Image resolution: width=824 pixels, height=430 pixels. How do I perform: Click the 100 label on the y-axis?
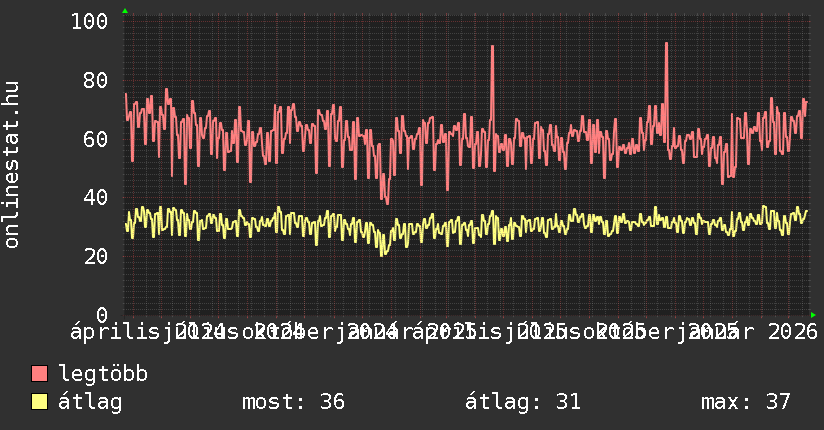(90, 21)
